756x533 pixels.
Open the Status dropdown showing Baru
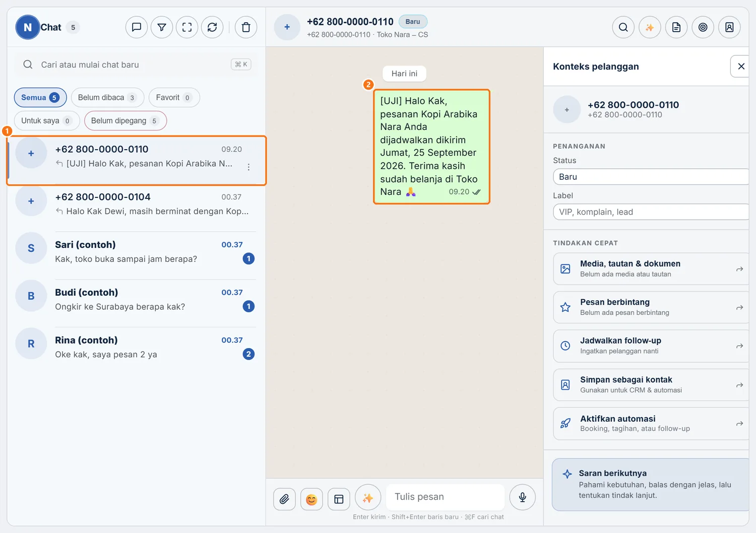(651, 177)
